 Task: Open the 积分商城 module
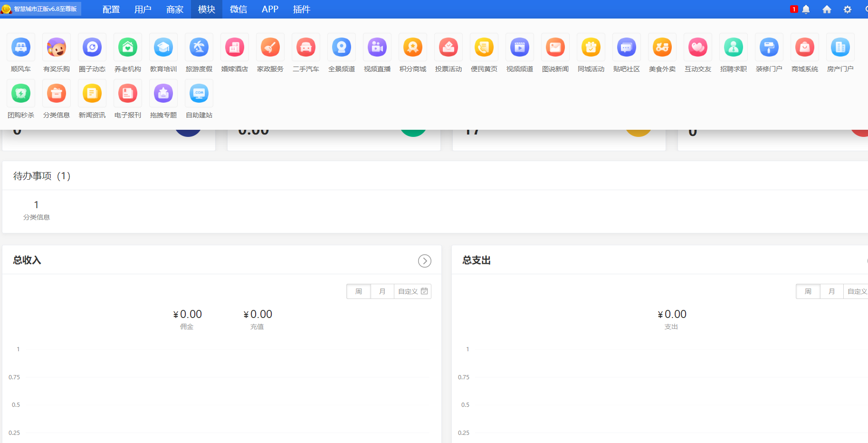413,53
